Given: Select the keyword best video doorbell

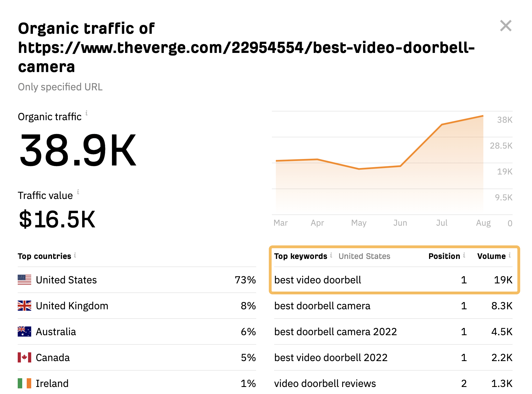Looking at the screenshot, I should (x=318, y=280).
